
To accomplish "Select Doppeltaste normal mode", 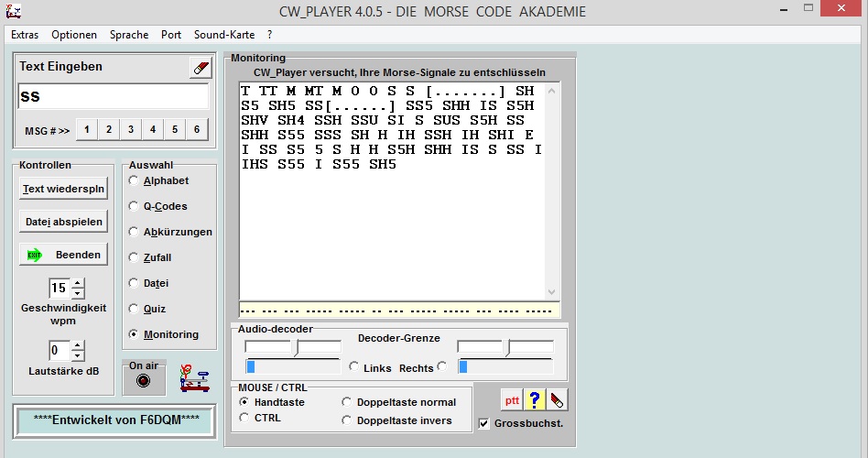I will click(348, 402).
